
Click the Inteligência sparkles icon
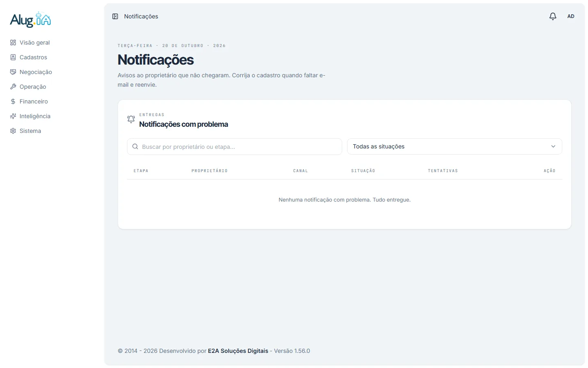point(13,116)
